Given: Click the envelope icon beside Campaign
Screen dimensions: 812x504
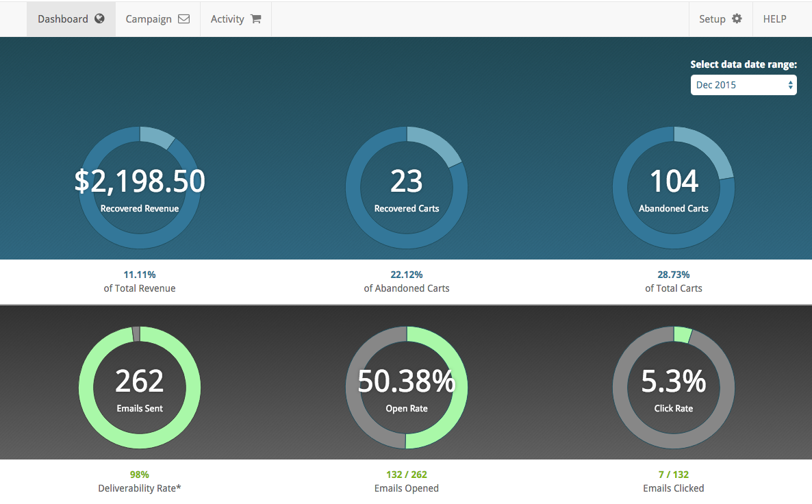Looking at the screenshot, I should pyautogui.click(x=184, y=18).
